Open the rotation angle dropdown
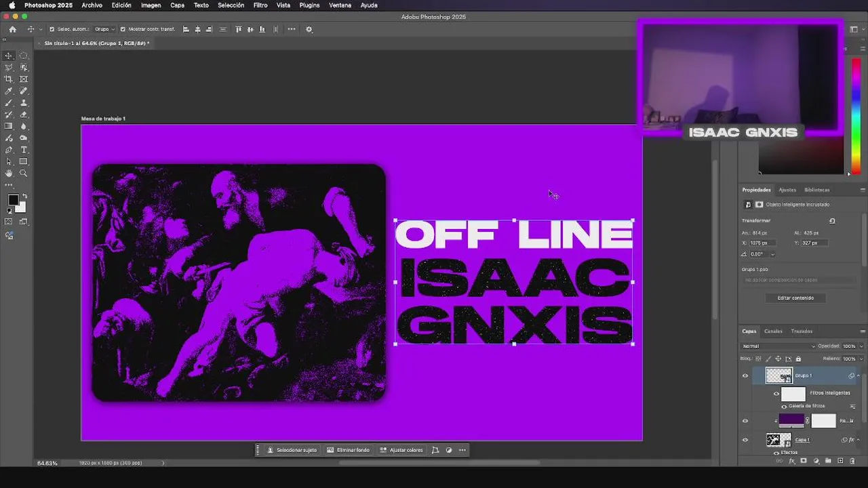 [772, 254]
